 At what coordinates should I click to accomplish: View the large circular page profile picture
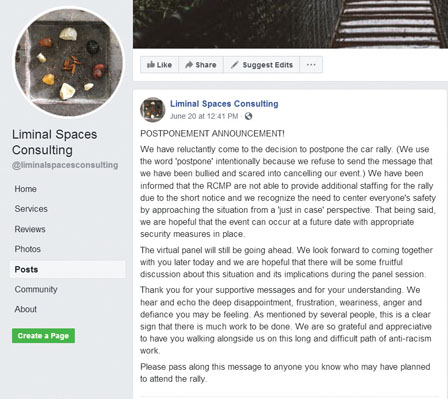(x=69, y=62)
